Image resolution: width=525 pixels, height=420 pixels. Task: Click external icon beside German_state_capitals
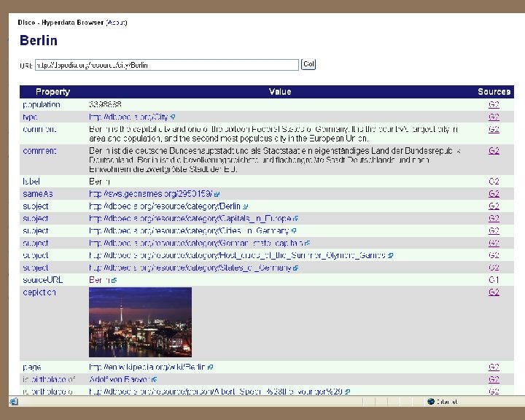pos(308,243)
